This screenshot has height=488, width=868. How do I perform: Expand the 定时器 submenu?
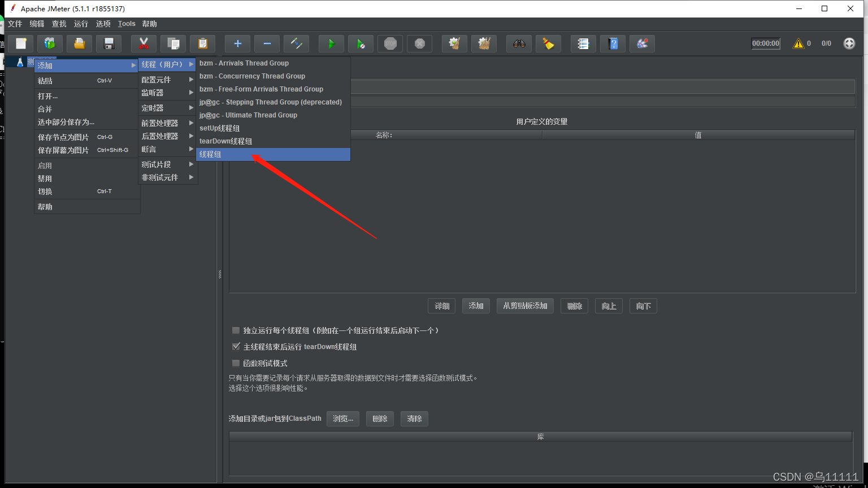167,108
